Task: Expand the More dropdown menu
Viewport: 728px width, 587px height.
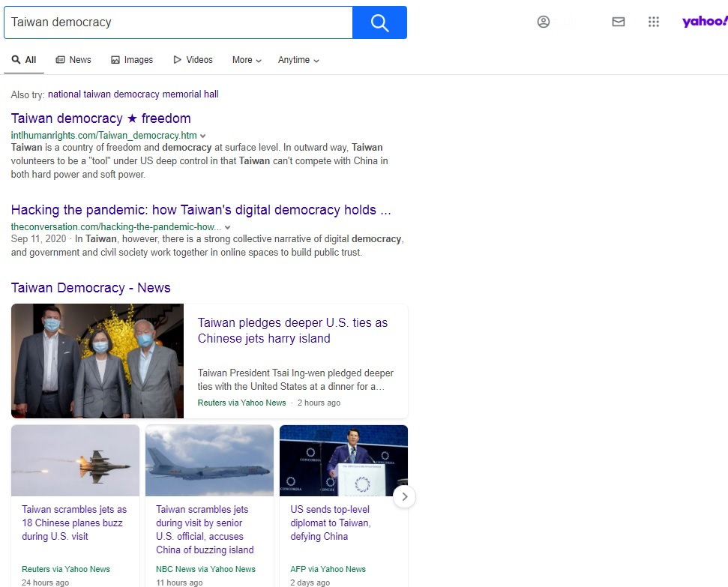Action: pyautogui.click(x=247, y=60)
